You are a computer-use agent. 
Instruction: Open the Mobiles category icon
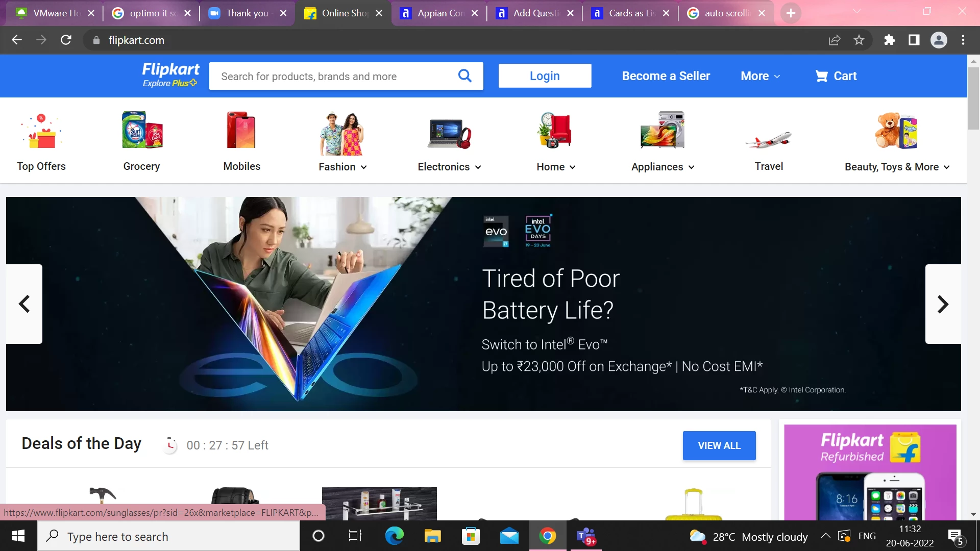click(x=241, y=130)
